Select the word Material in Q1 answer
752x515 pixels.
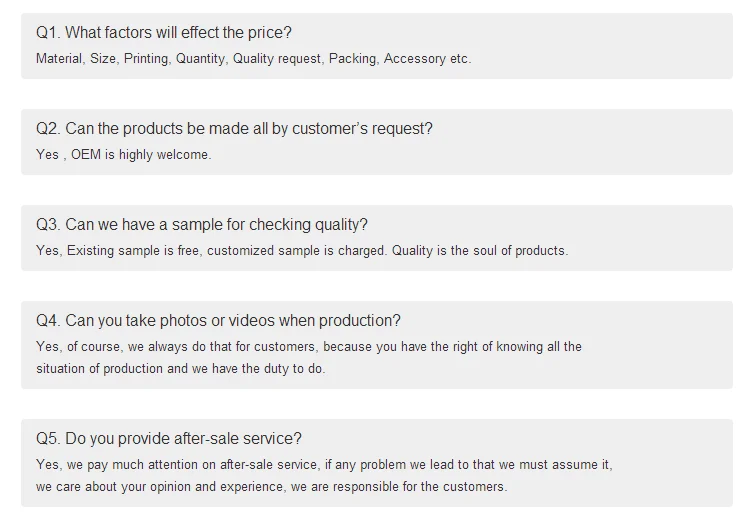(x=60, y=59)
